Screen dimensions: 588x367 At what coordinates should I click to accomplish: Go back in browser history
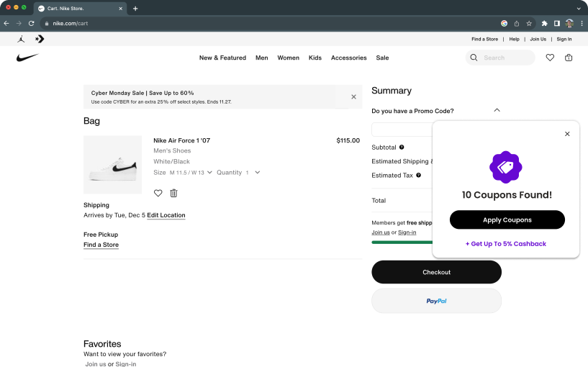pyautogui.click(x=6, y=23)
